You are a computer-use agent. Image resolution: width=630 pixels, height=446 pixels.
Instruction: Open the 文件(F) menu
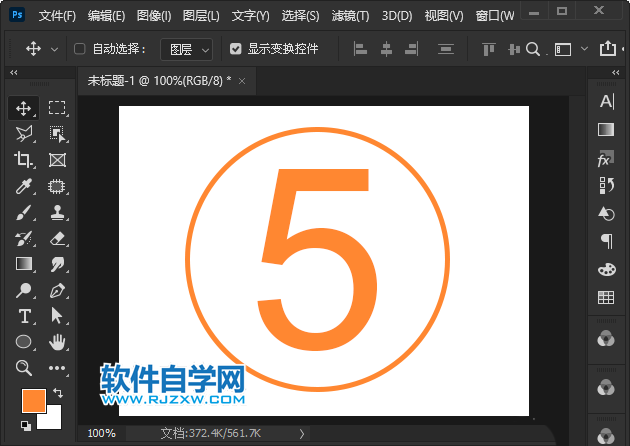pyautogui.click(x=57, y=16)
